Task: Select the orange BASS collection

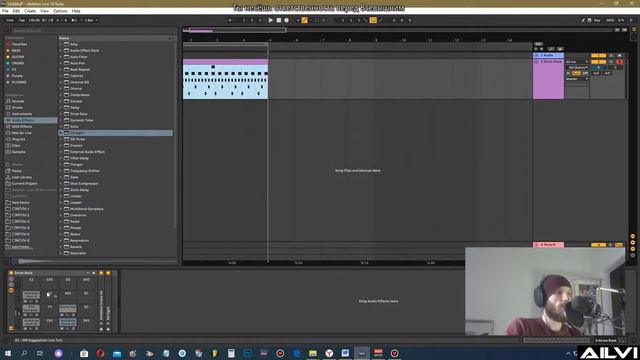Action: point(16,51)
